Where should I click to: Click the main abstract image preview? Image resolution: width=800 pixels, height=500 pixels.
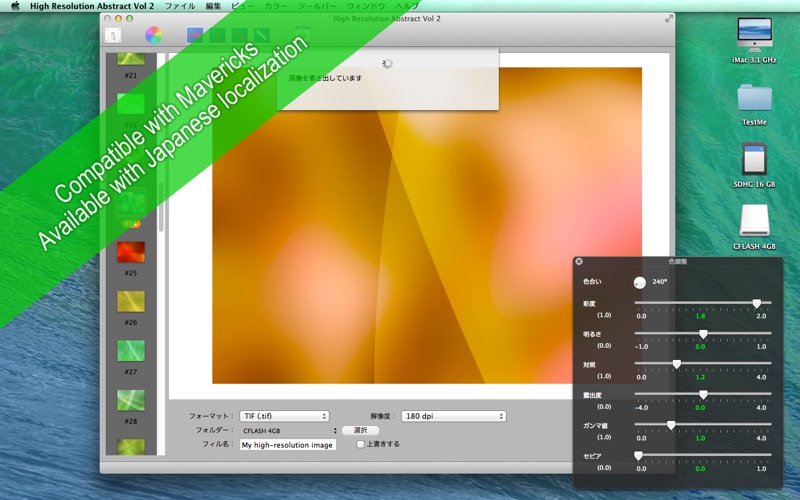[x=427, y=226]
